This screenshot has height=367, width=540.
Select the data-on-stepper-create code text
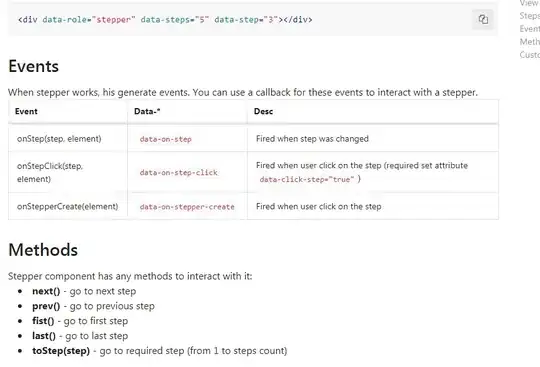coord(187,207)
